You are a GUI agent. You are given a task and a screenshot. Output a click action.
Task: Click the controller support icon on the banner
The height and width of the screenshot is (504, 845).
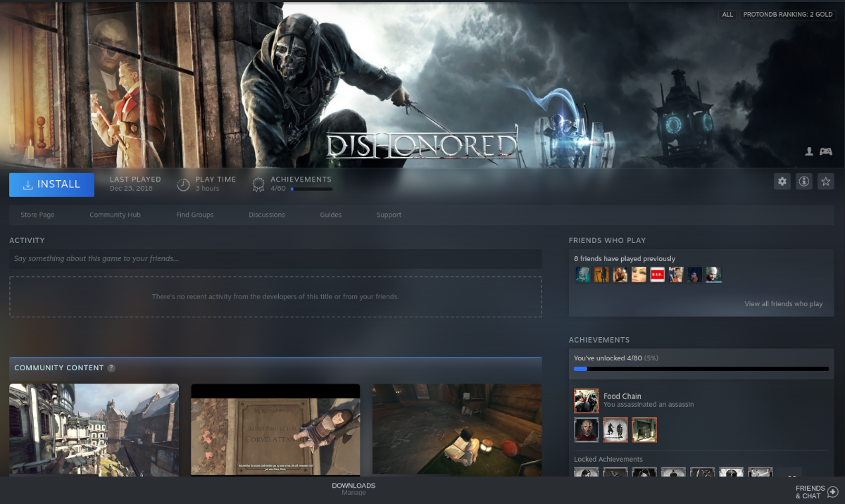(825, 151)
